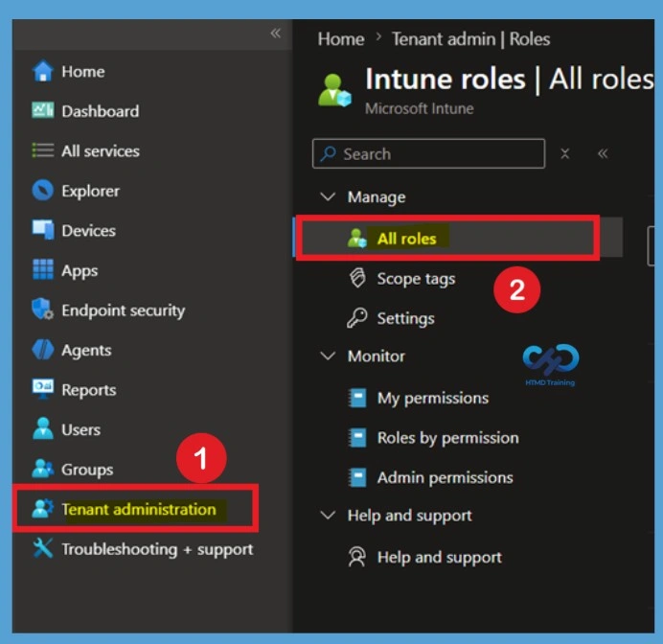Click the Dashboard chart icon
Image resolution: width=663 pixels, height=644 pixels.
pyautogui.click(x=43, y=110)
